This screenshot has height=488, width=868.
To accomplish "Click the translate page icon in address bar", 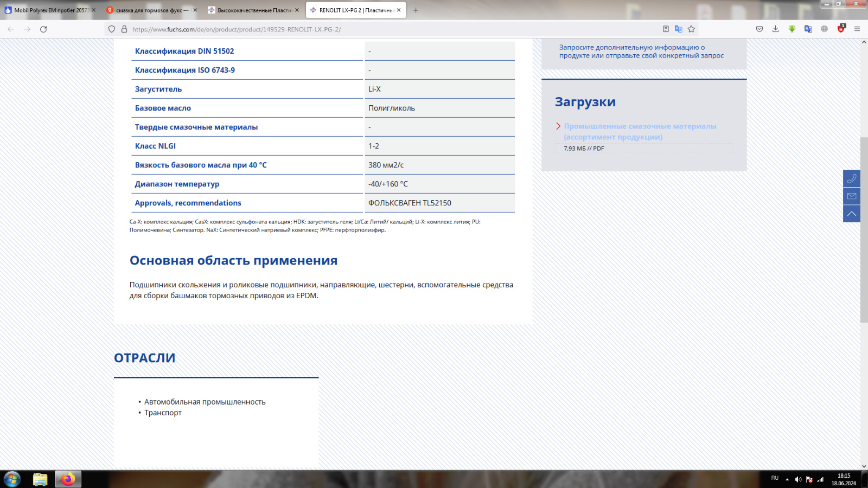I will (x=678, y=29).
